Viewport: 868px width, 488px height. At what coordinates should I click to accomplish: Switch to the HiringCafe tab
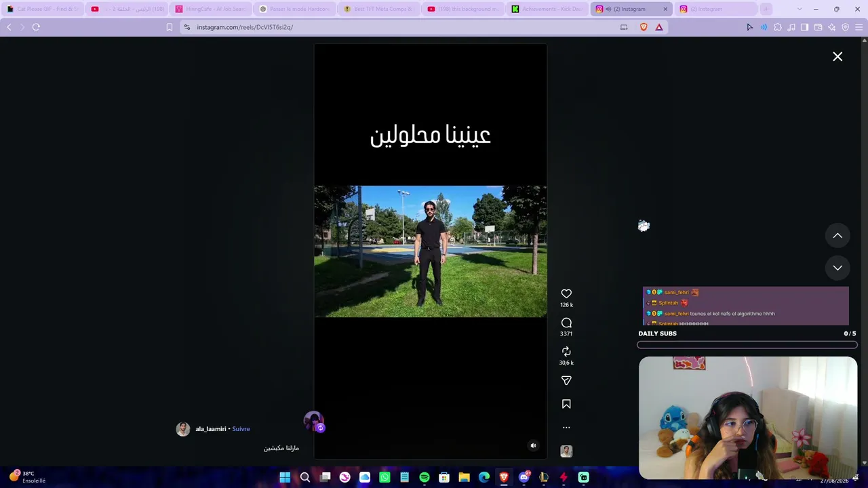coord(210,9)
